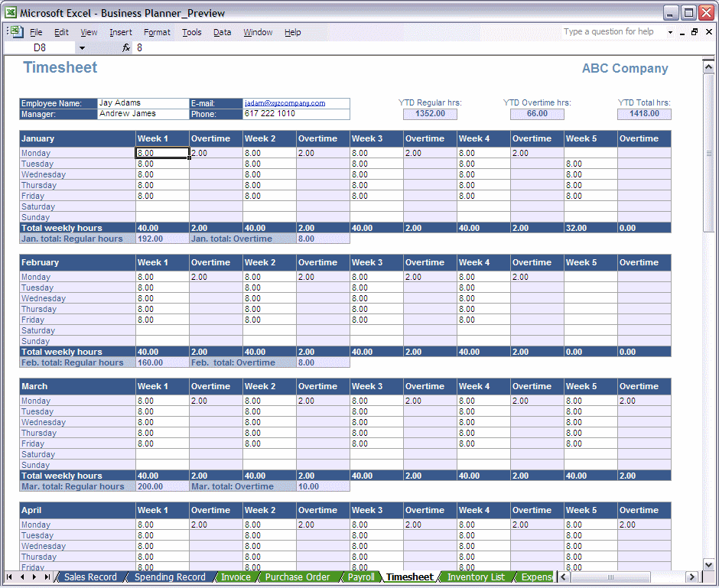719x588 pixels.
Task: Click the Excel workbook icon beside File menu
Action: (x=17, y=31)
